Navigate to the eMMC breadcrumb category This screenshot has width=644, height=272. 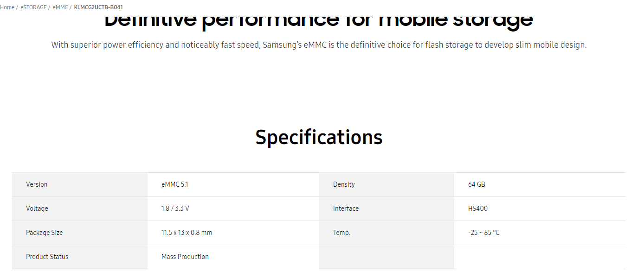click(x=60, y=7)
